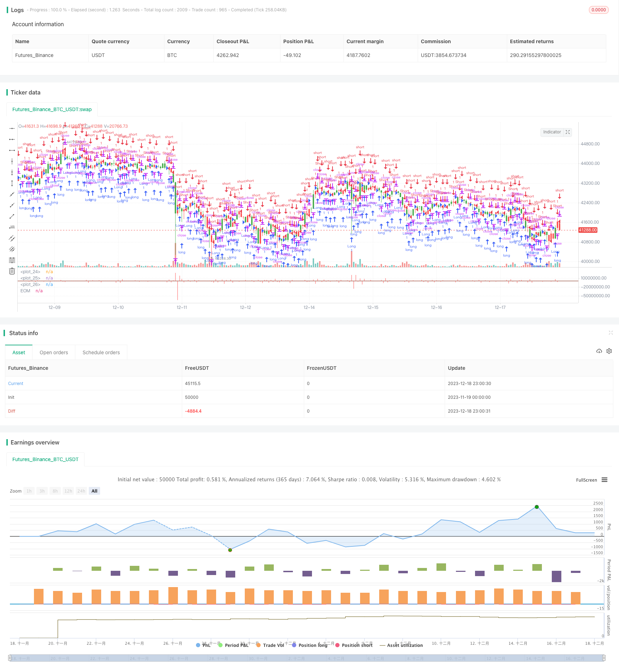Switch to the Open orders tab
The height and width of the screenshot is (672, 619).
pos(54,352)
